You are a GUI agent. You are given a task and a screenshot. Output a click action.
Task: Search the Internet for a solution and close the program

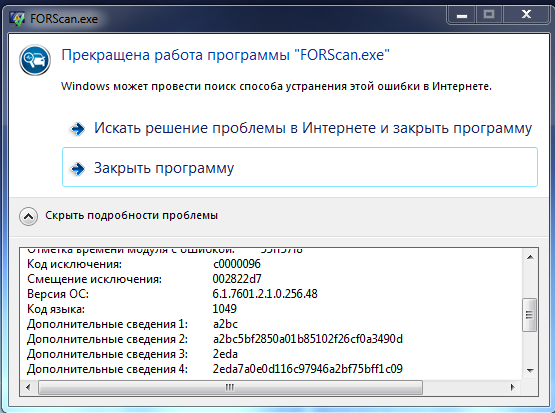point(300,128)
